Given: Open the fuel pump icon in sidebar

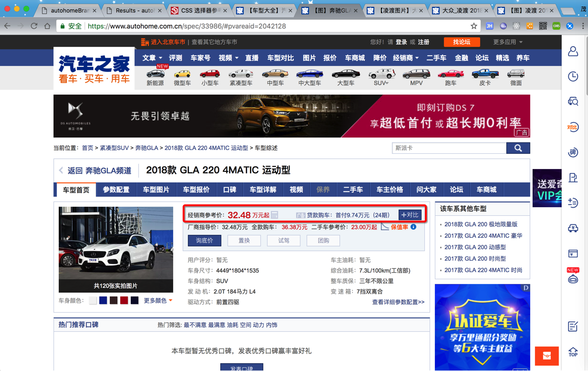Looking at the screenshot, I should pos(573,178).
